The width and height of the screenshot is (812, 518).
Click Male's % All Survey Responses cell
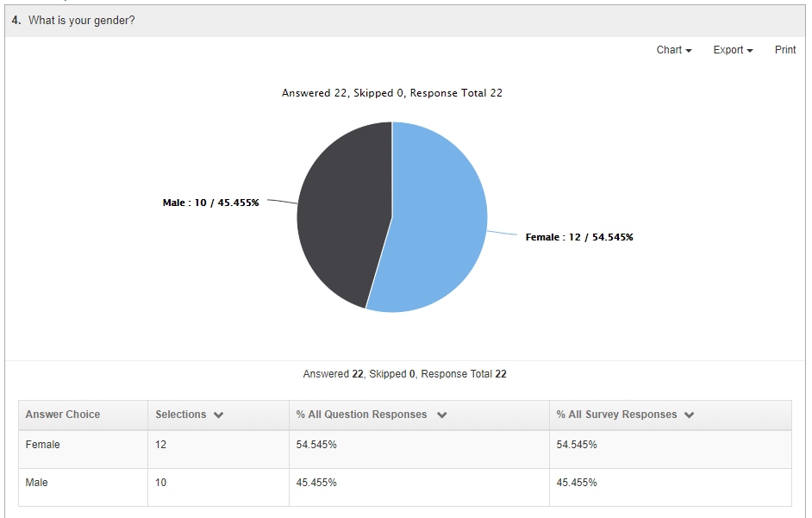670,488
